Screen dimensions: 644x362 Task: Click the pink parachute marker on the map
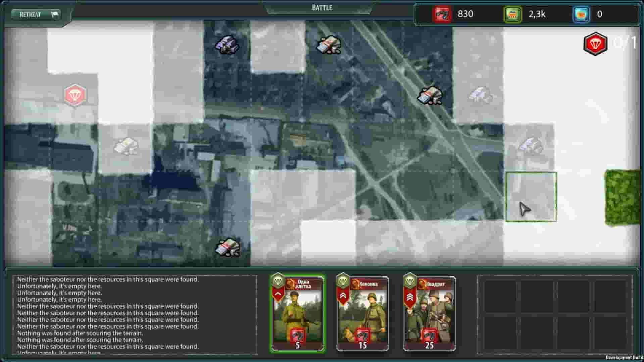[x=75, y=95]
